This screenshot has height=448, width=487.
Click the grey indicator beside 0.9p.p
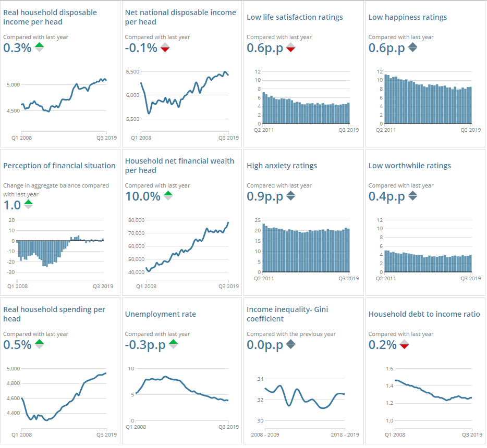pos(291,196)
